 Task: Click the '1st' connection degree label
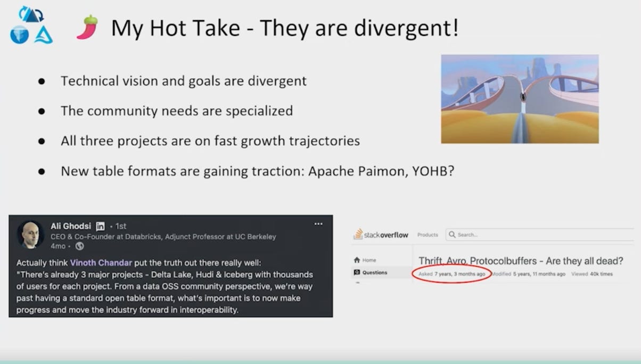(120, 226)
